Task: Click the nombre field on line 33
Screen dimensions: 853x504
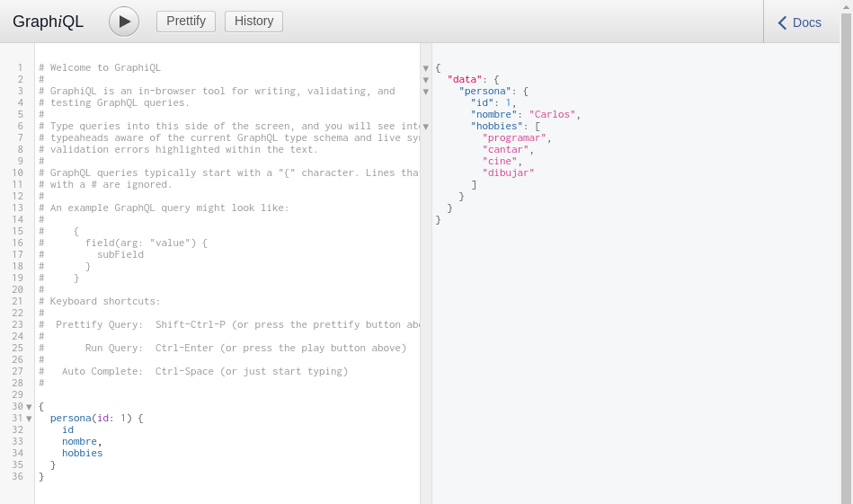Action: point(79,441)
